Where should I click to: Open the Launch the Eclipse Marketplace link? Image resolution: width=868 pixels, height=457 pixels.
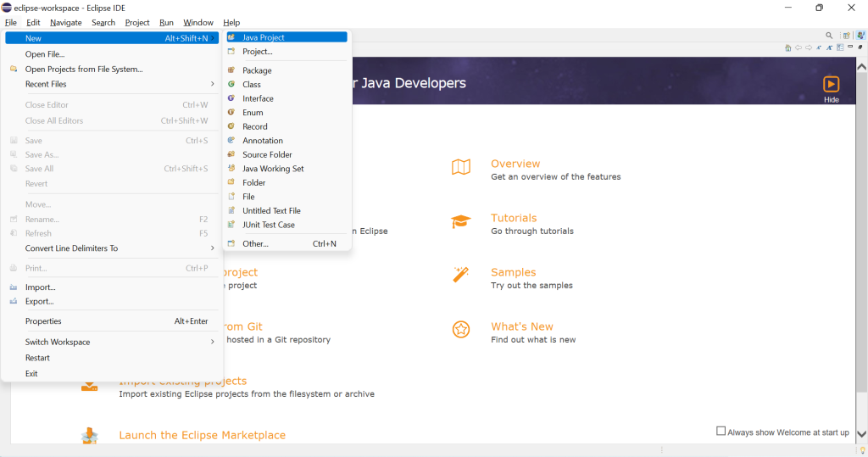tap(202, 435)
